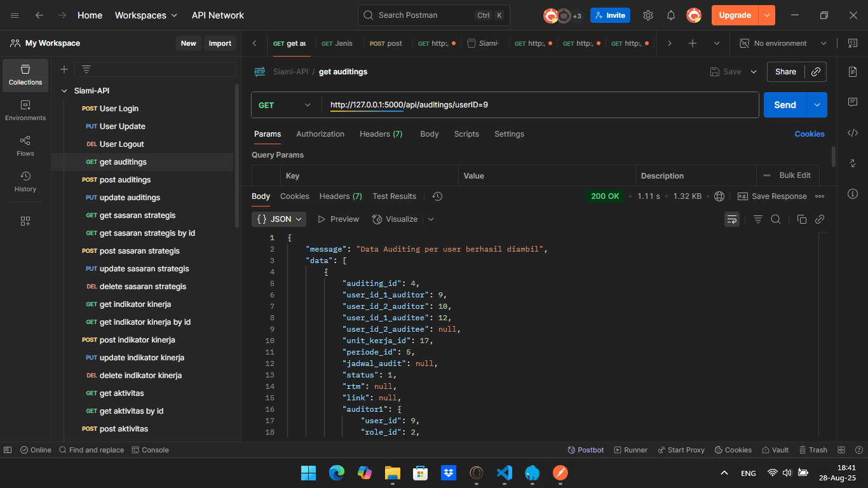
Task: Open Visual Studio Code from taskbar
Action: [x=505, y=473]
